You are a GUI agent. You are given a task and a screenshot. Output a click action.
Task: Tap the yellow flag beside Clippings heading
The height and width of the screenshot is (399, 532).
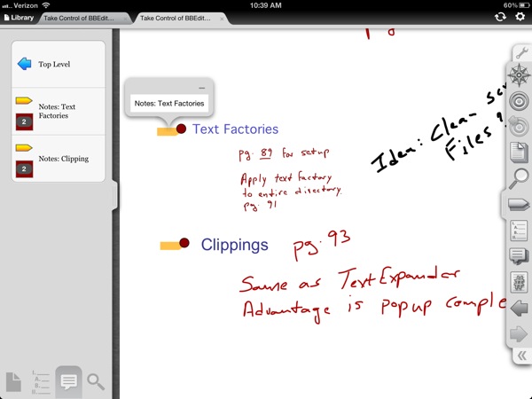coord(170,246)
